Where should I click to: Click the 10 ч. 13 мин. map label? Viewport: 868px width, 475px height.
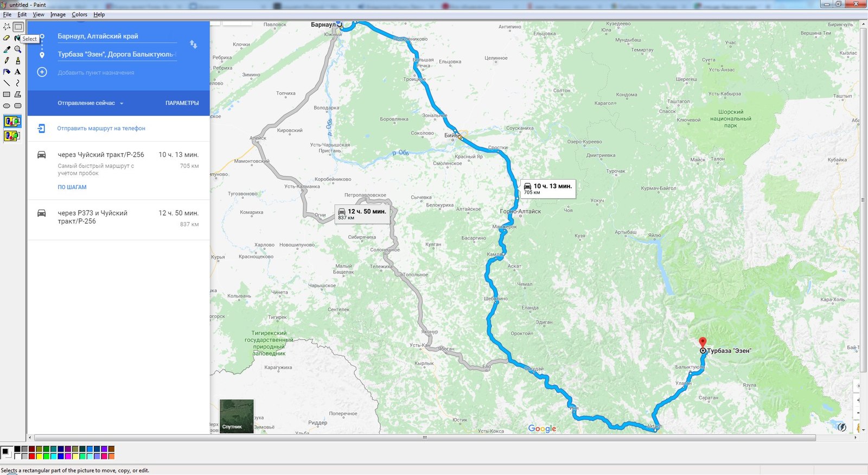point(548,189)
